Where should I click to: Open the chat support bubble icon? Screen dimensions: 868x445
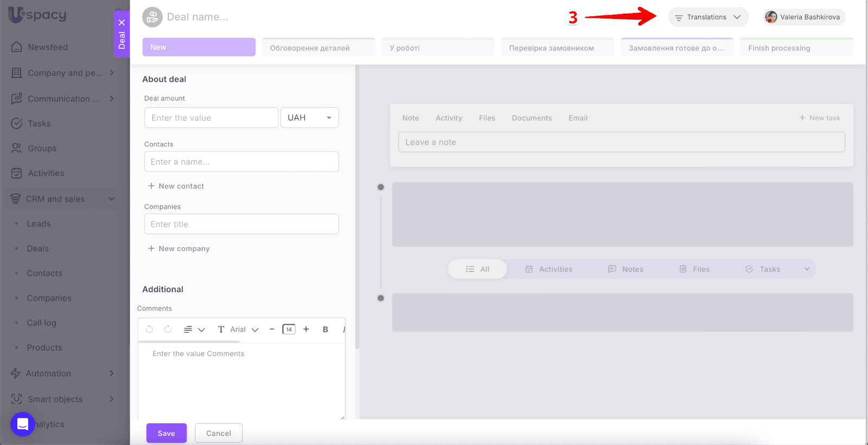[23, 424]
